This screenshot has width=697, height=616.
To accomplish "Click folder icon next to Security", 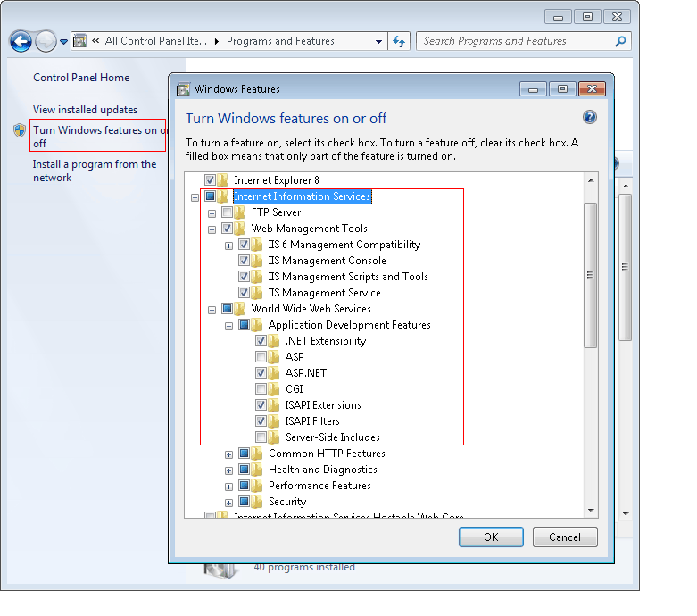I will click(256, 501).
